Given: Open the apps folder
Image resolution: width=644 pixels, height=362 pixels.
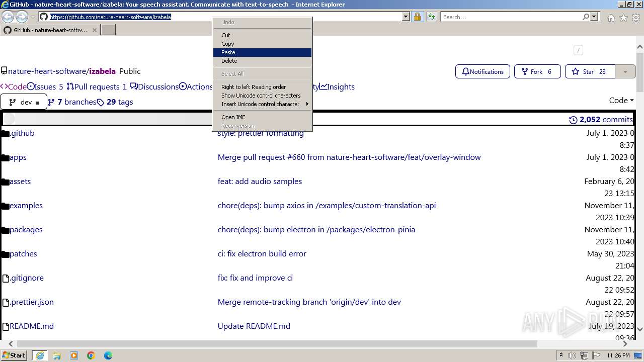Looking at the screenshot, I should [18, 157].
